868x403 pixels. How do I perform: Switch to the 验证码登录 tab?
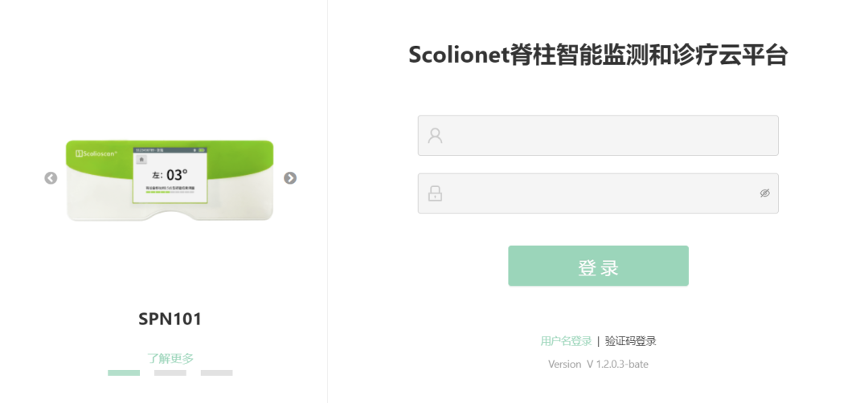(x=631, y=341)
